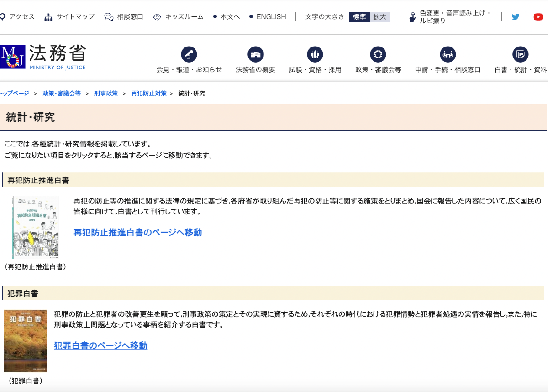
Task: Click the Kids Room face icon
Action: pyautogui.click(x=157, y=17)
